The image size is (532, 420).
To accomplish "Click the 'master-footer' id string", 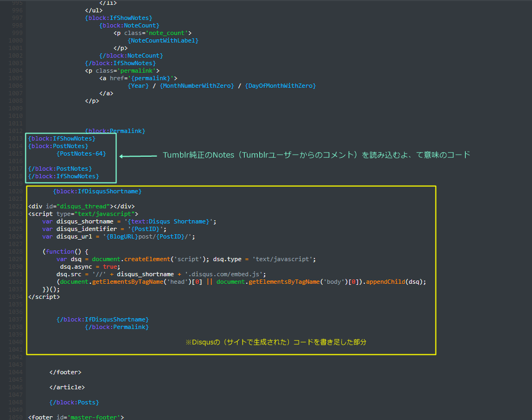I will tap(94, 417).
